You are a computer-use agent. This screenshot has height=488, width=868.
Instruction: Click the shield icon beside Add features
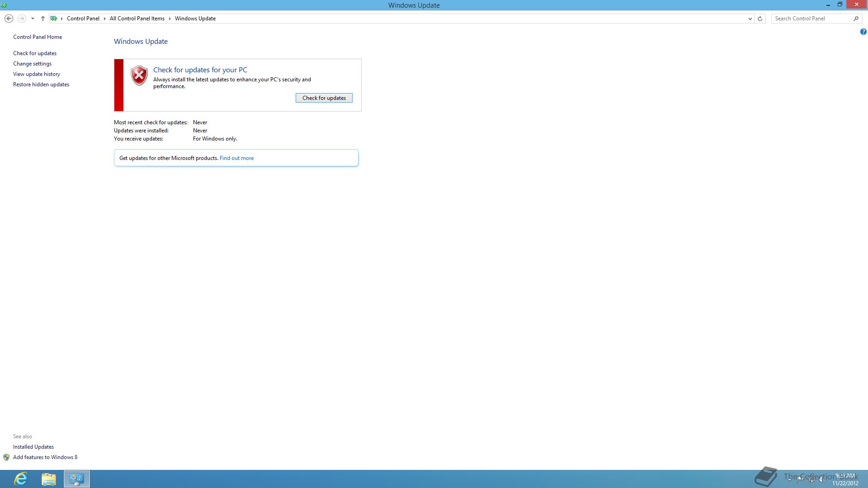[x=6, y=457]
